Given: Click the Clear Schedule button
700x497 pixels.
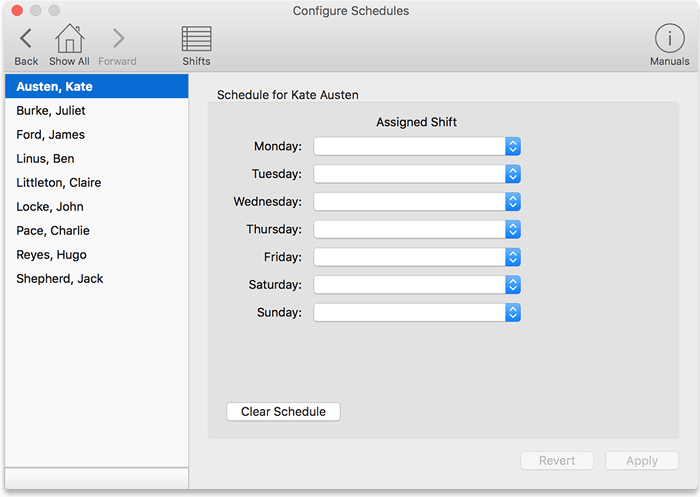Looking at the screenshot, I should pyautogui.click(x=283, y=412).
